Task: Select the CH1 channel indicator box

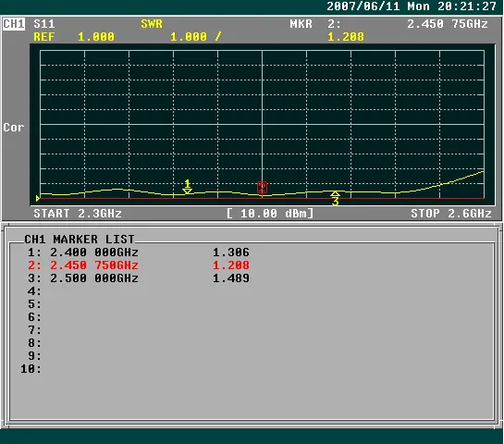Action: point(14,24)
